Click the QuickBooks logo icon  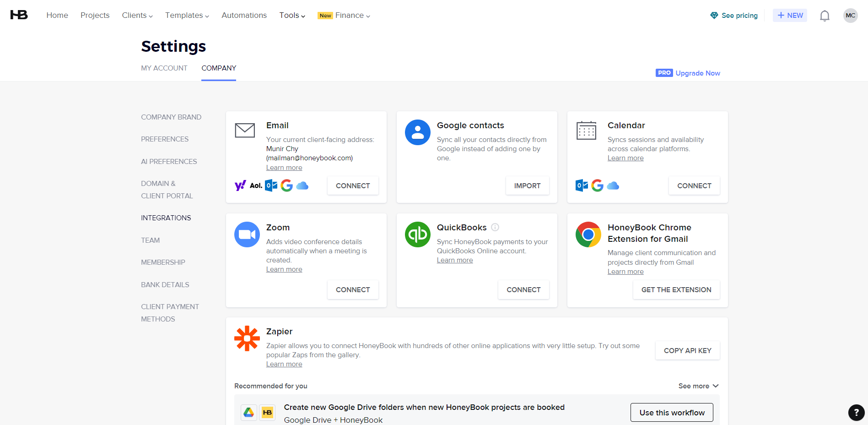tap(417, 234)
